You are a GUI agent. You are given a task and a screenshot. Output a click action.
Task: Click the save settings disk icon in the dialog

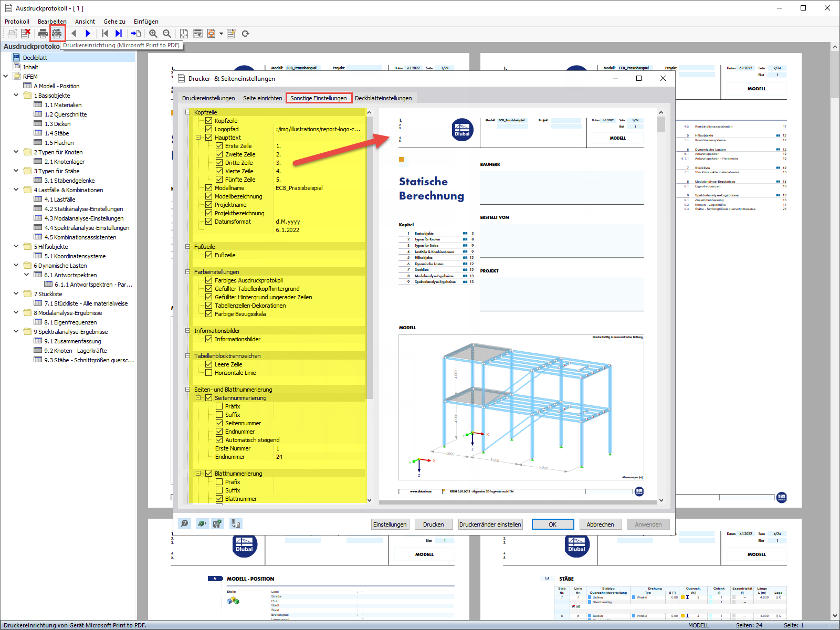pyautogui.click(x=217, y=523)
